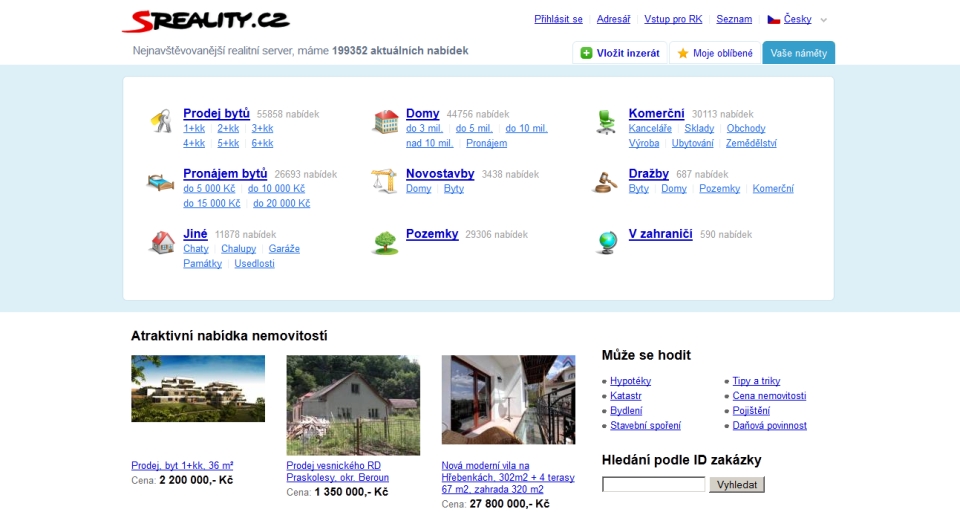Click the keys icon beside Prodej bytů

point(161,121)
